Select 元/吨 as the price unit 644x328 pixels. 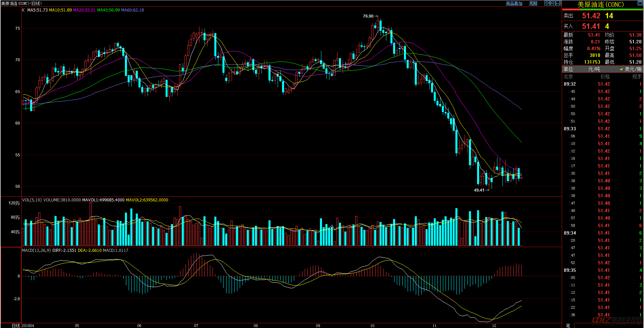[x=594, y=69]
